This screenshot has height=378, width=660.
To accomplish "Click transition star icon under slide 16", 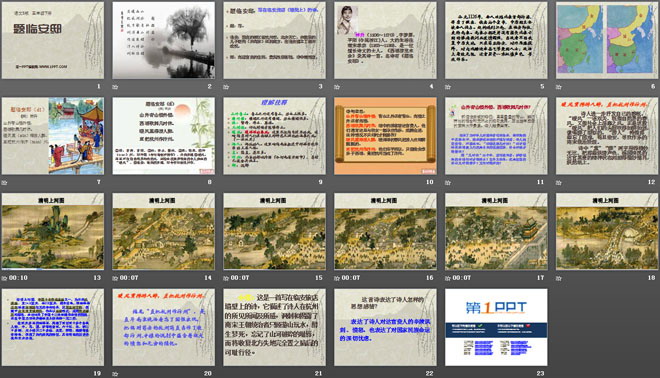I will click(x=337, y=278).
